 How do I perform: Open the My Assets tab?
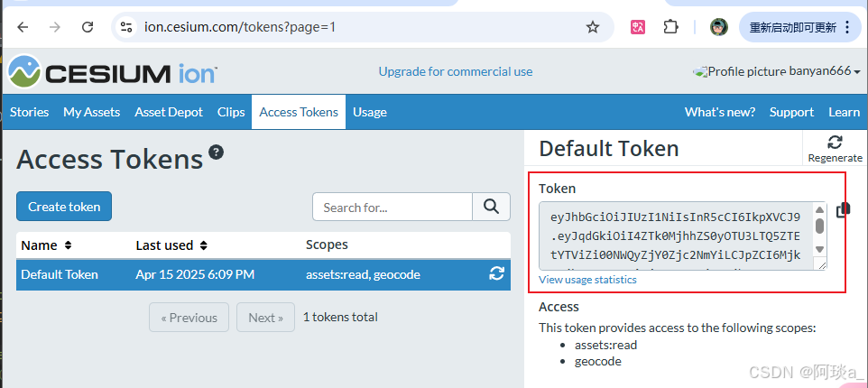[x=92, y=112]
